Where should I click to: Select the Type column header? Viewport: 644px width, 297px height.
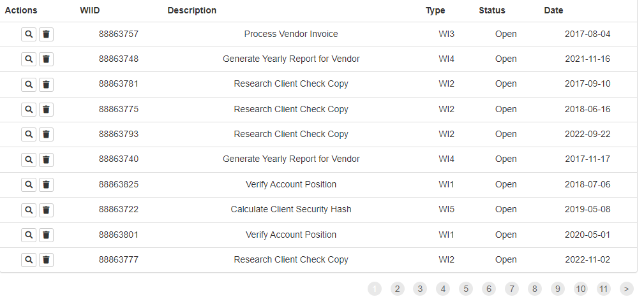[435, 11]
